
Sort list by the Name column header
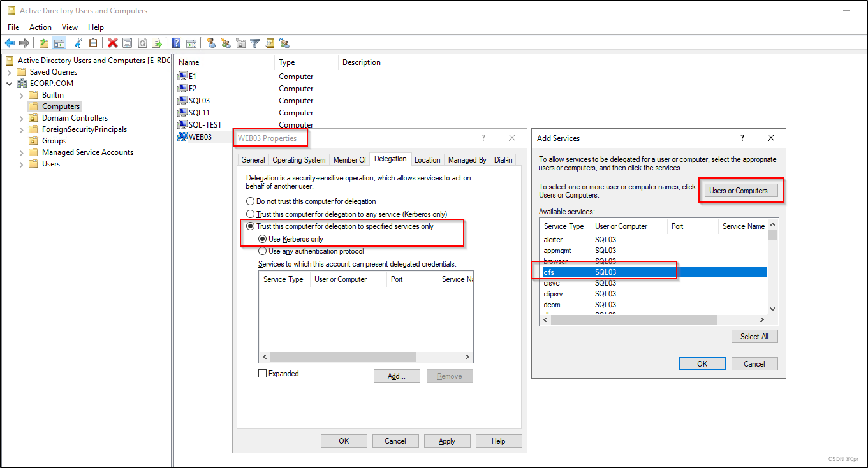click(224, 62)
